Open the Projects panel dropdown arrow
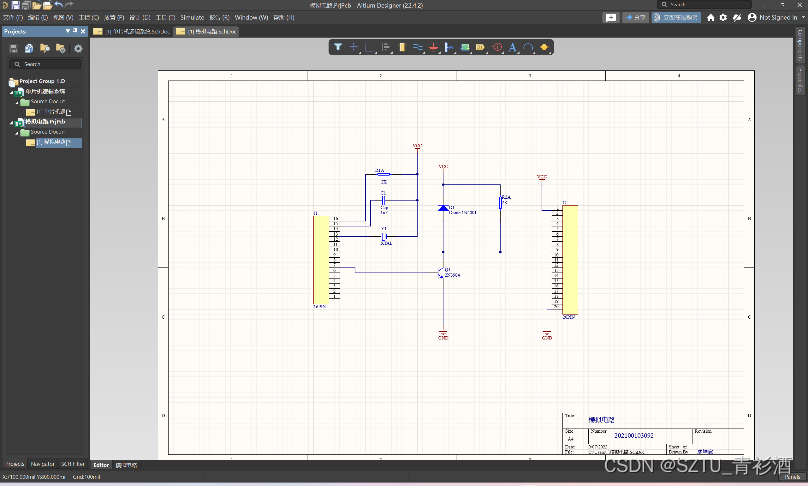Viewport: 808px width, 486px height. 68,31
